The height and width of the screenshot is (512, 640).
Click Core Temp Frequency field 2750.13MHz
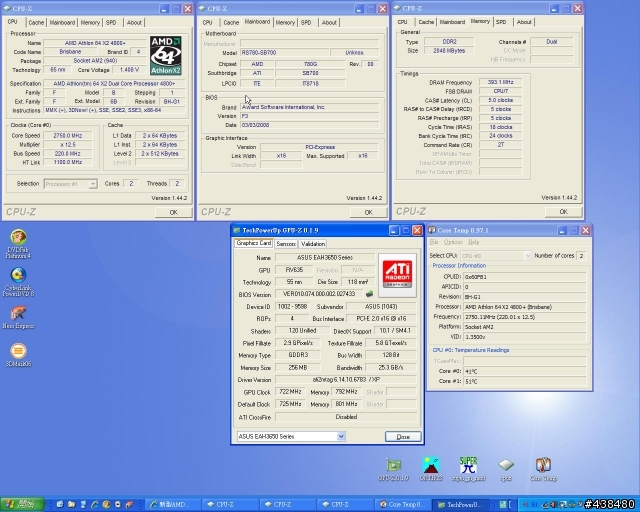coord(525,317)
